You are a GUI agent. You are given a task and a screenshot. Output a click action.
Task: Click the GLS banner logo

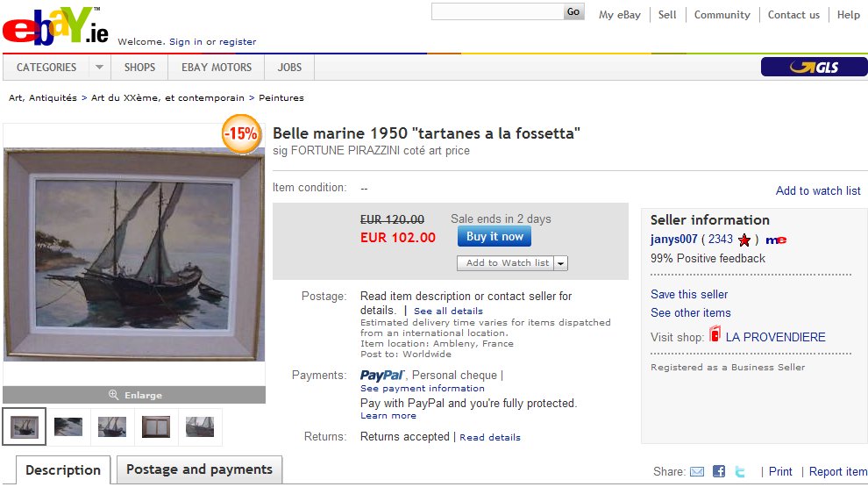tap(814, 68)
